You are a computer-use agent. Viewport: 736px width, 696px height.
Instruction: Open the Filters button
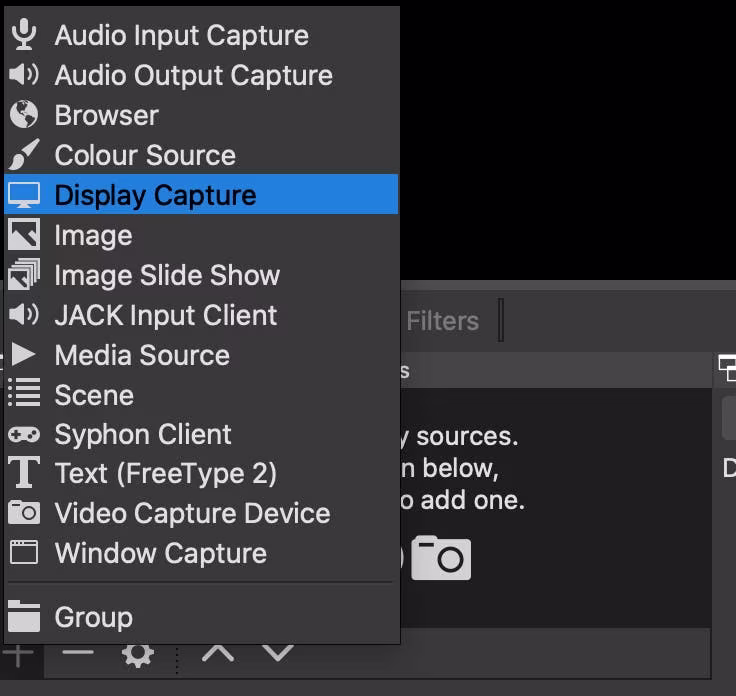click(x=442, y=321)
